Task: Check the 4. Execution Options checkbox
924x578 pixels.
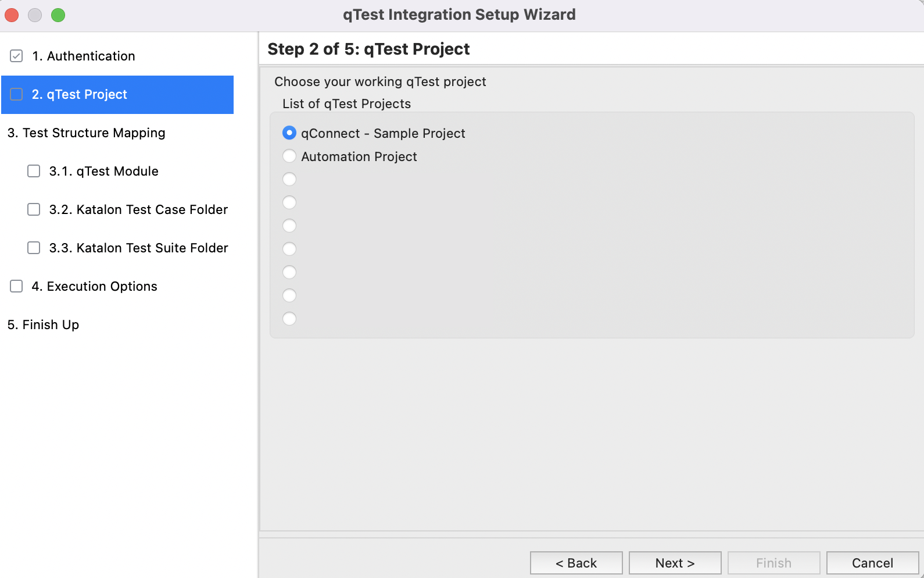Action: click(x=16, y=286)
